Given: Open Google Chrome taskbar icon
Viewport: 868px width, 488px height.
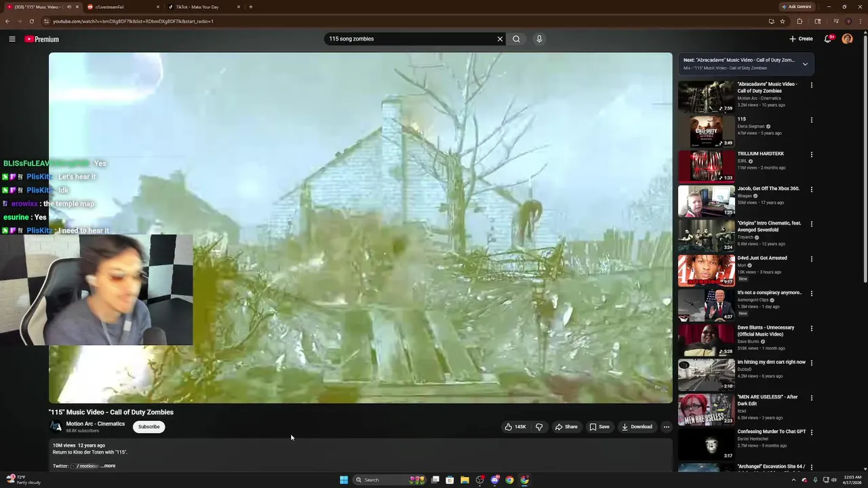Looking at the screenshot, I should 509,480.
